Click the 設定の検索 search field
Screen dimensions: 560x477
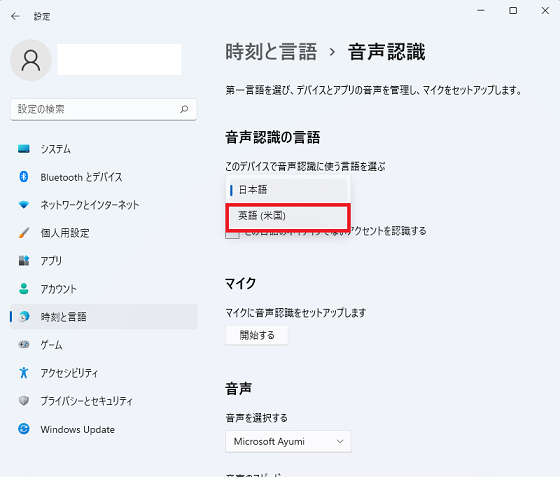104,109
